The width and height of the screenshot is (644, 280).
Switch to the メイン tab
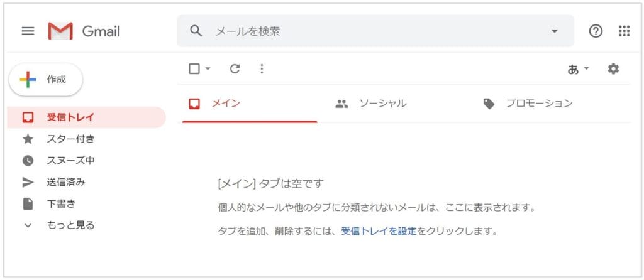click(x=250, y=104)
